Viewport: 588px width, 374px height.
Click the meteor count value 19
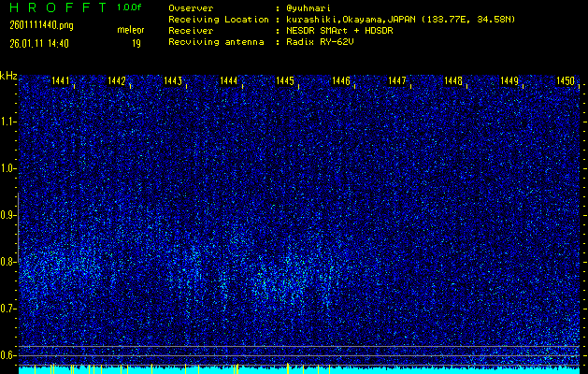pos(136,43)
